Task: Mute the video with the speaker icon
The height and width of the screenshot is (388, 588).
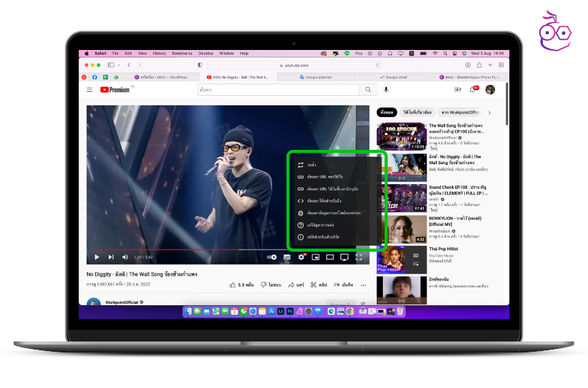Action: pyautogui.click(x=125, y=257)
